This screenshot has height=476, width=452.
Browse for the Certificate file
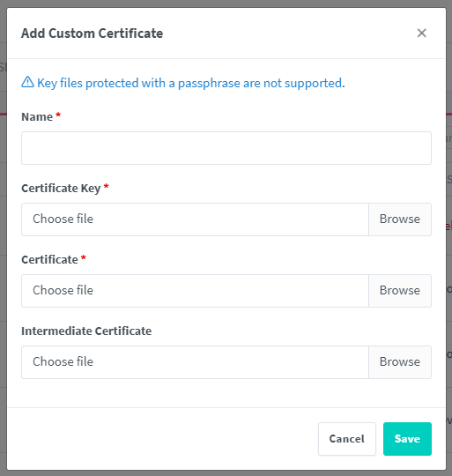(x=400, y=291)
